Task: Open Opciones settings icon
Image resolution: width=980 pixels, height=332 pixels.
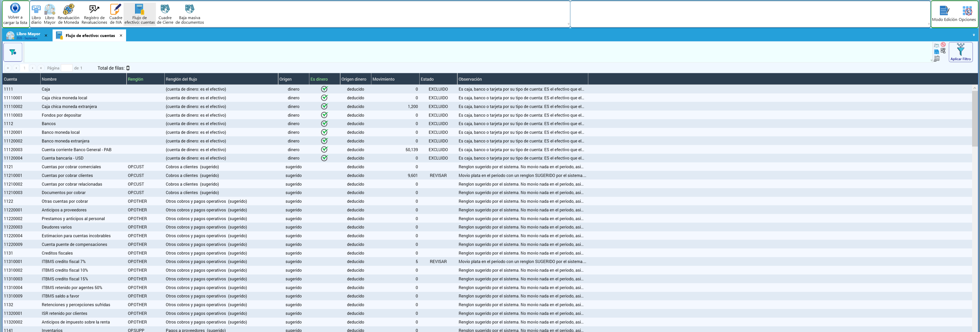Action: click(967, 14)
